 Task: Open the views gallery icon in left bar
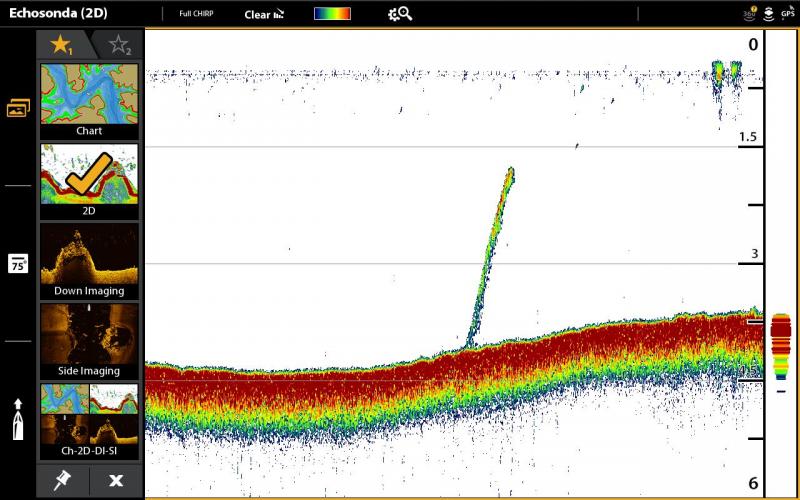click(x=18, y=108)
